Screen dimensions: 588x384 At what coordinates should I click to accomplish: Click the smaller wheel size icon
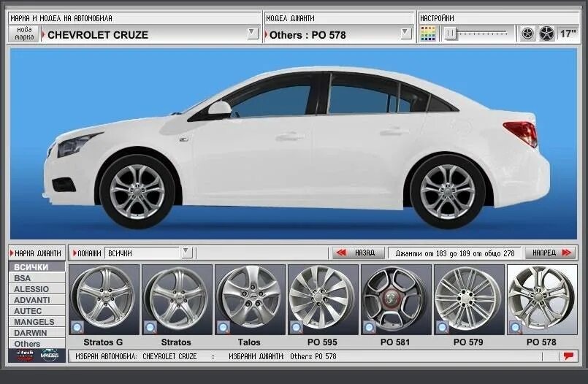click(527, 34)
